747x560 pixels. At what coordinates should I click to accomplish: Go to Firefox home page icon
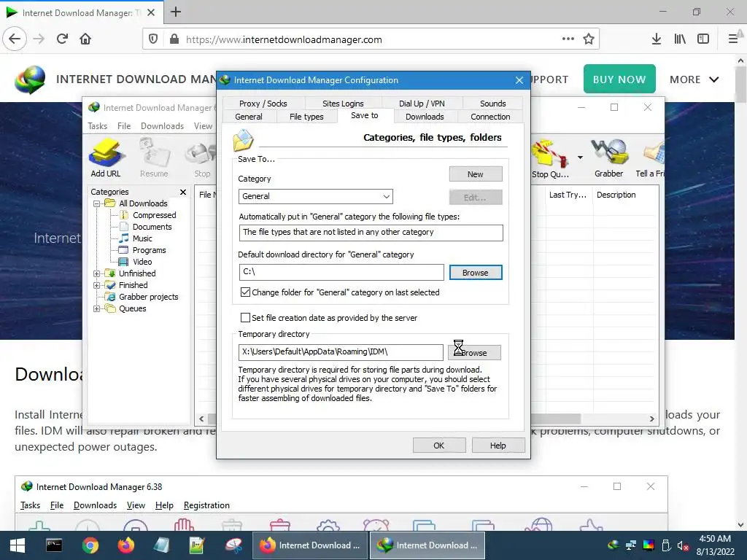[x=85, y=39]
